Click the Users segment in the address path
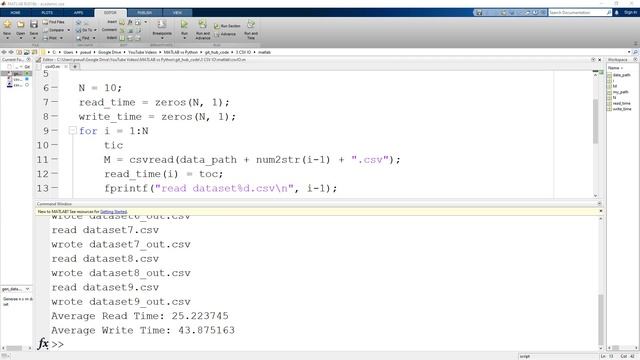This screenshot has height=360, width=640. (x=68, y=52)
